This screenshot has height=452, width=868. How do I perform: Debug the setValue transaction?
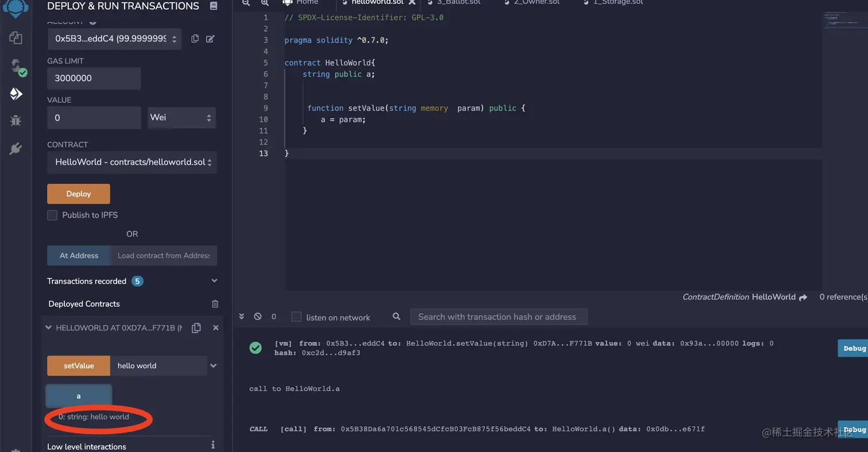coord(854,348)
